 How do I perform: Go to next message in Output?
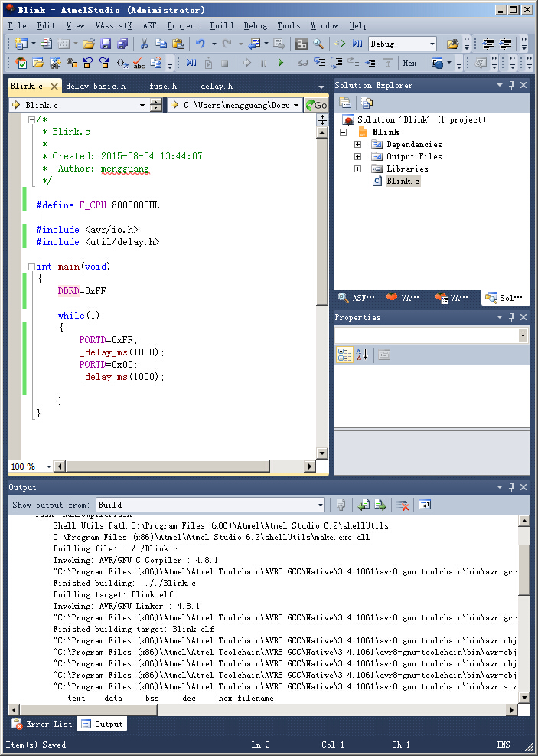380,505
